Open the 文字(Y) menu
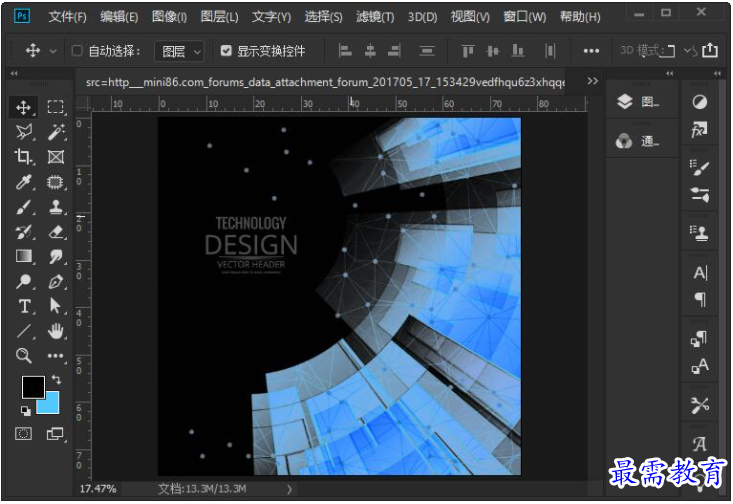Screen dimensions: 733x504 [x=271, y=17]
